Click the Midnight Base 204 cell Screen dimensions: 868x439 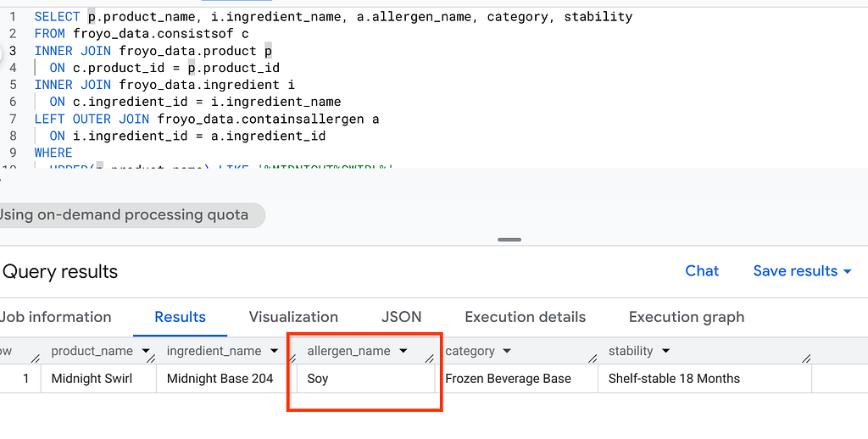[x=226, y=379]
